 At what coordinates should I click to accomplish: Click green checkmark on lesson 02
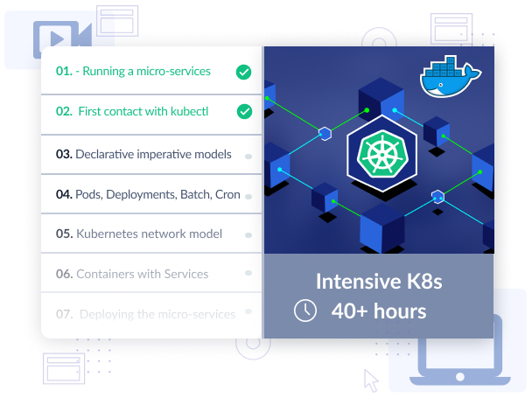[x=244, y=112]
